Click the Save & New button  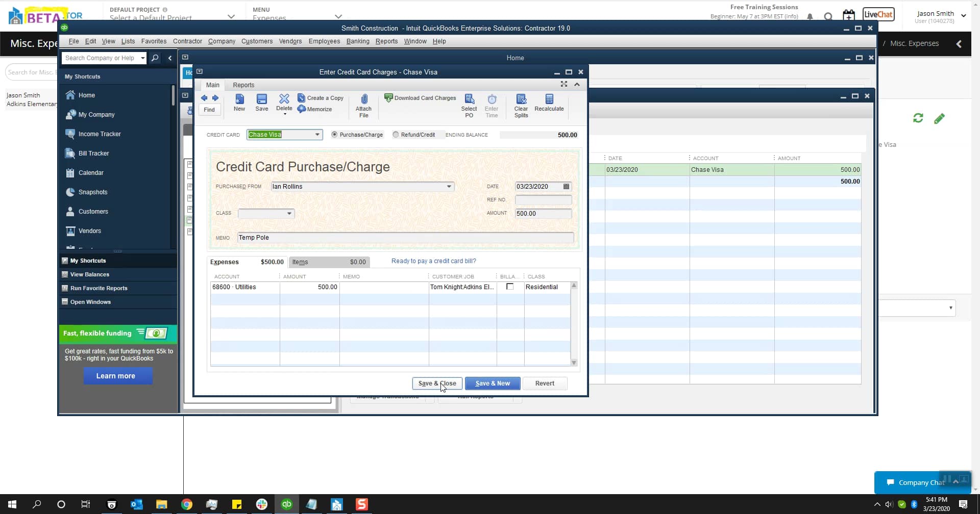[x=492, y=383]
